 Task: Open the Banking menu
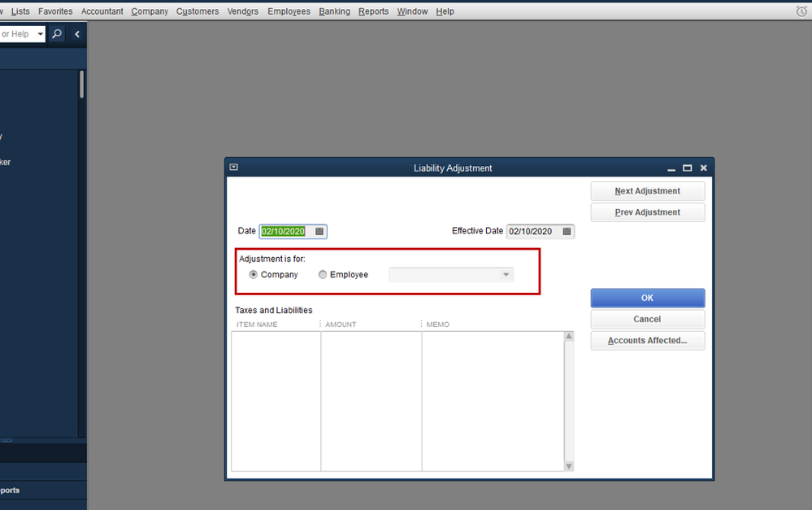(x=335, y=11)
